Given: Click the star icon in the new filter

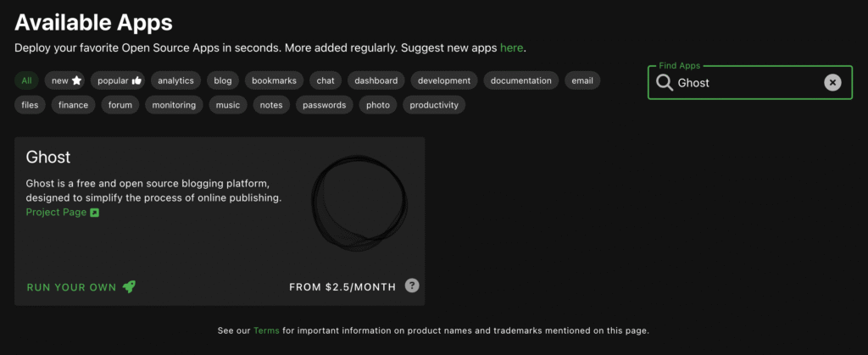Looking at the screenshot, I should point(76,80).
